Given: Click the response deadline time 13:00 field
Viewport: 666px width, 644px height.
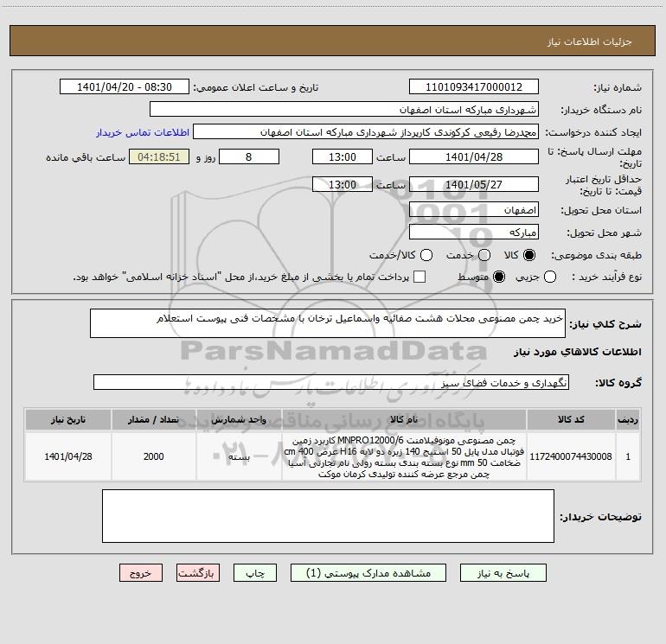Looking at the screenshot, I should (343, 156).
